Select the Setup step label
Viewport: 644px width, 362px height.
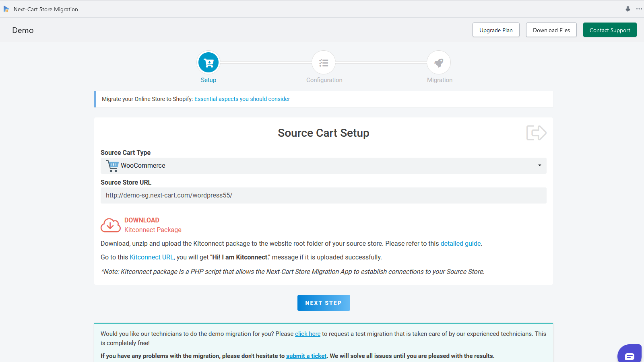coord(208,80)
